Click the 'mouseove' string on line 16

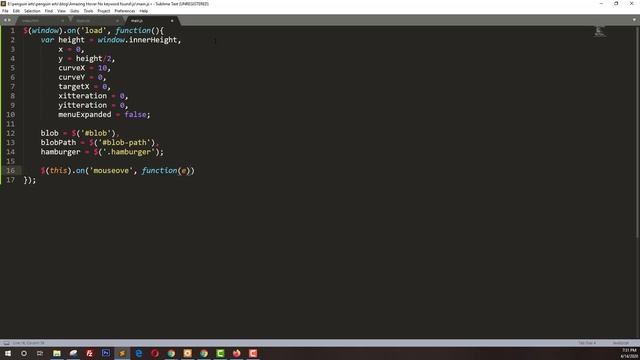coord(111,171)
